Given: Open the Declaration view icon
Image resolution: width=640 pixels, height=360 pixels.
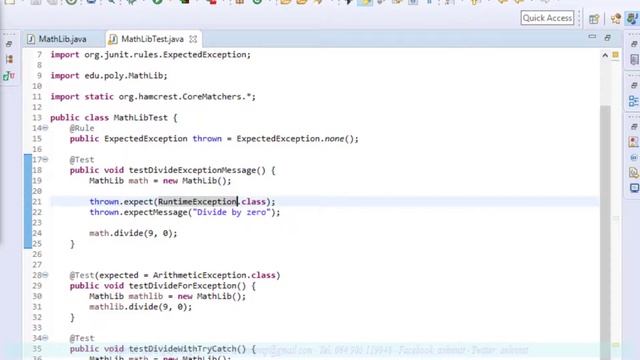Looking at the screenshot, I should 634,173.
